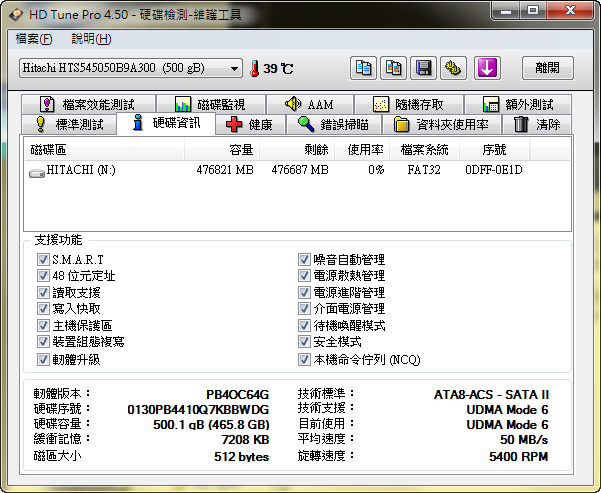Open the AAM tab
This screenshot has height=493, width=601.
pos(310,104)
